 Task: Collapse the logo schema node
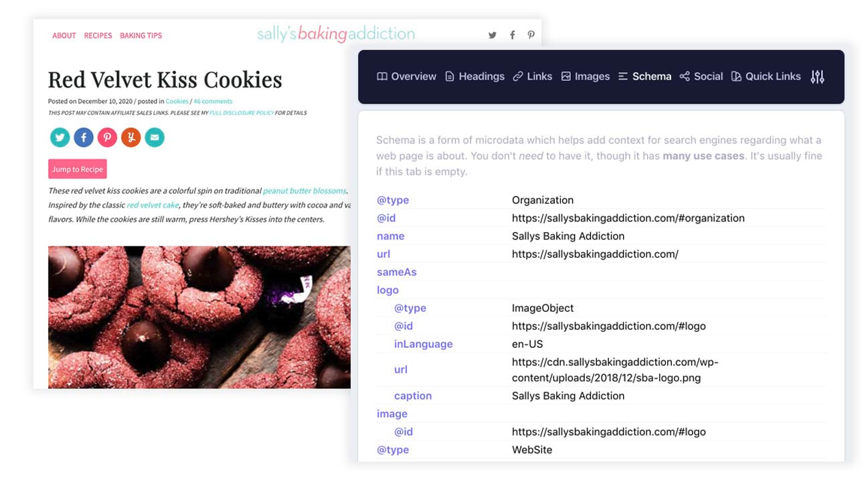click(x=387, y=290)
